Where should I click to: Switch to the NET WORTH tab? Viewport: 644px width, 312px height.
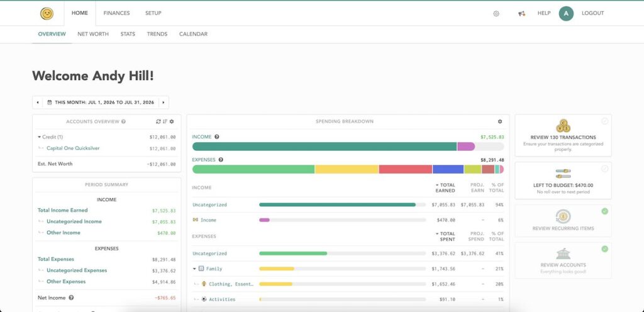pyautogui.click(x=93, y=34)
